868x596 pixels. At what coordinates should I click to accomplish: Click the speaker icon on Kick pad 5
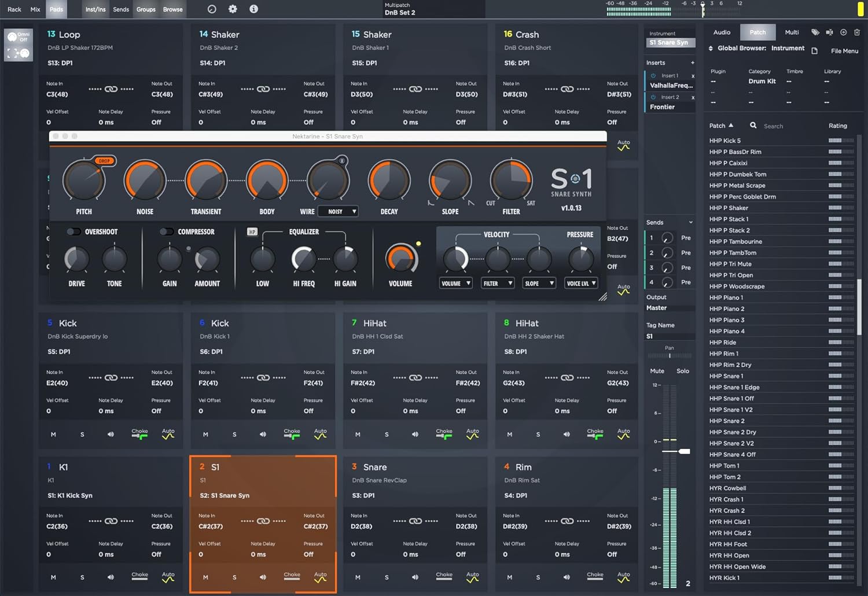tap(111, 434)
